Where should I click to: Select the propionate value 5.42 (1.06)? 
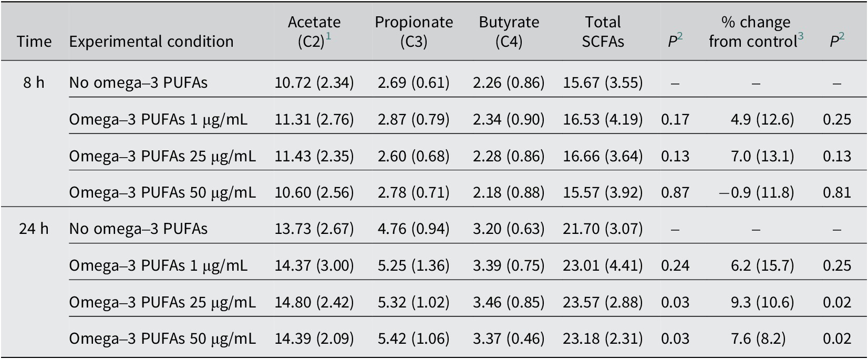click(414, 339)
